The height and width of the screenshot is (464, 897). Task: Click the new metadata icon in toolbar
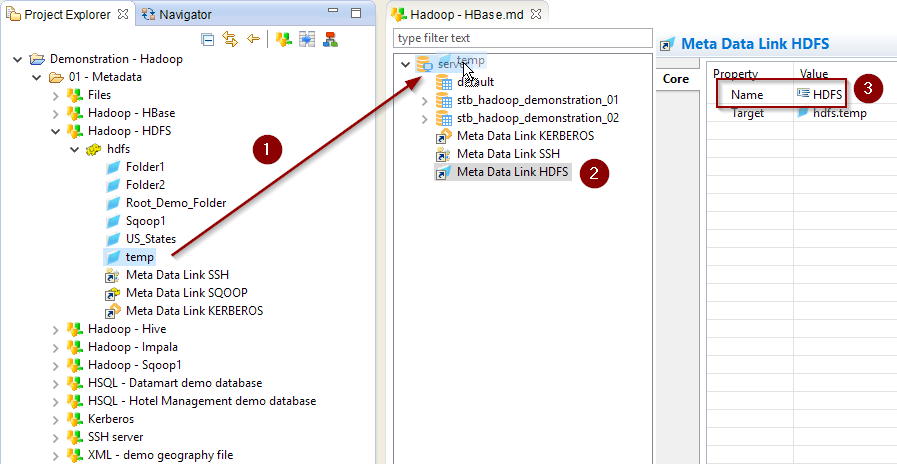[x=284, y=39]
